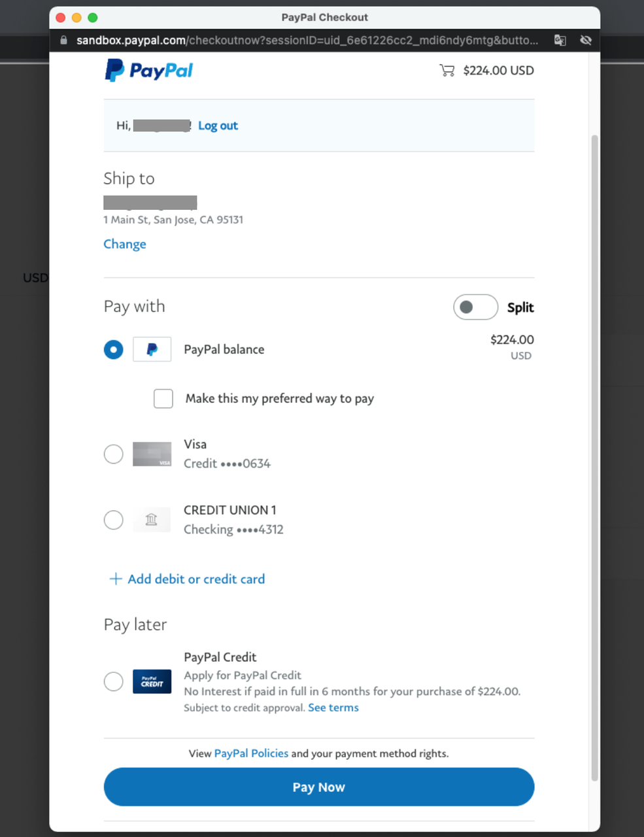Click the shopping cart icon
Screen dimensions: 644x837
click(x=447, y=71)
